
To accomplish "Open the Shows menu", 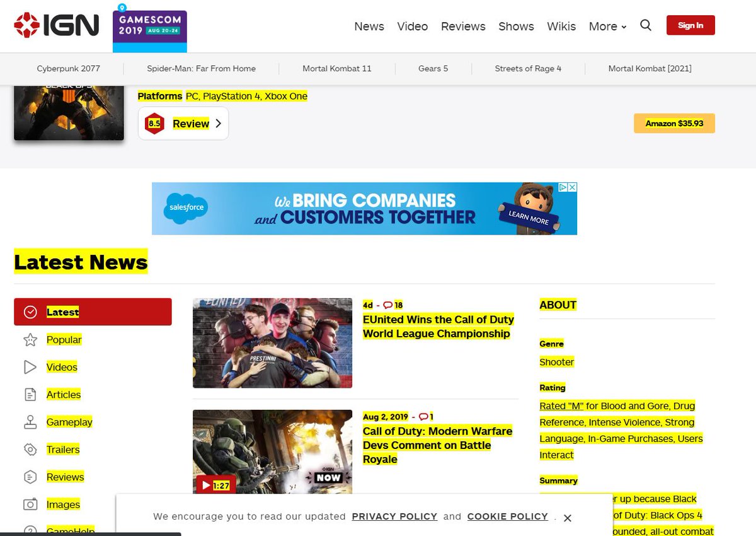I will coord(516,26).
